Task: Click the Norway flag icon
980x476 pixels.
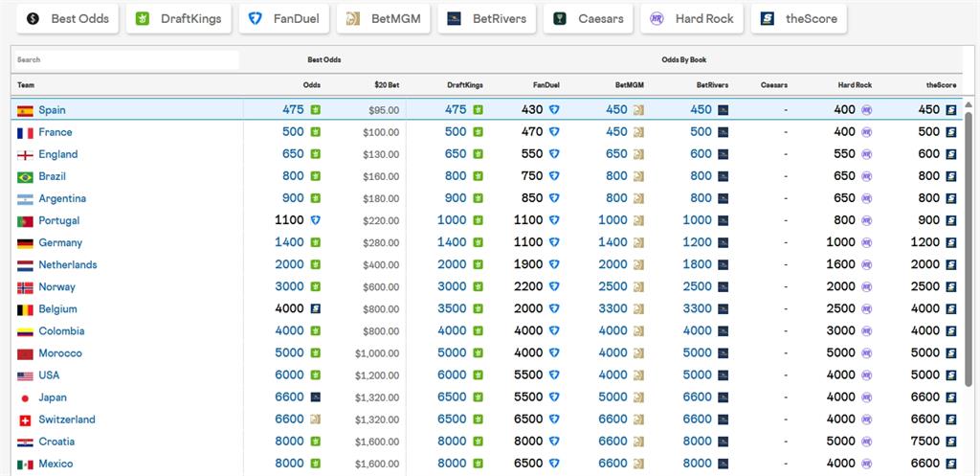Action: pyautogui.click(x=25, y=287)
